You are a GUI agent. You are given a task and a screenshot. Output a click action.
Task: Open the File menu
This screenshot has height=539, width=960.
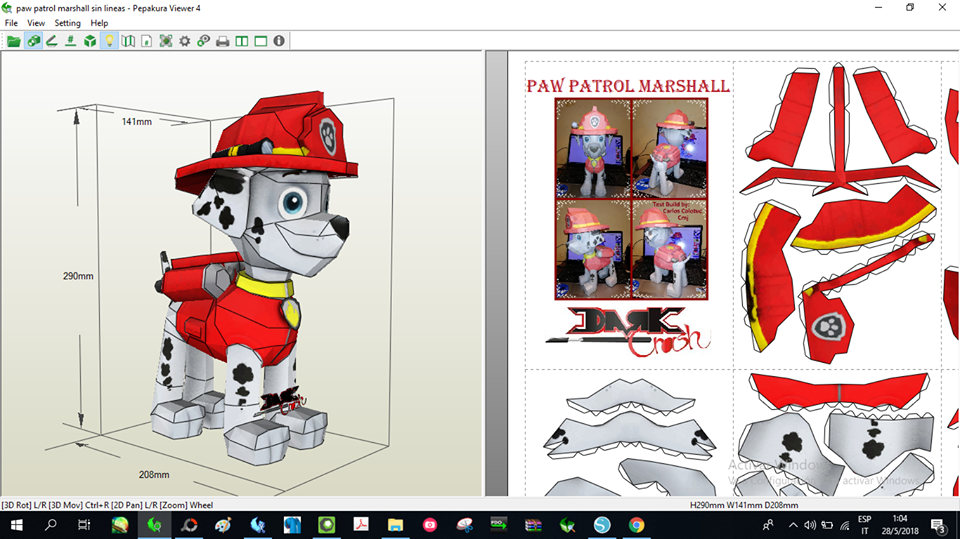(11, 23)
